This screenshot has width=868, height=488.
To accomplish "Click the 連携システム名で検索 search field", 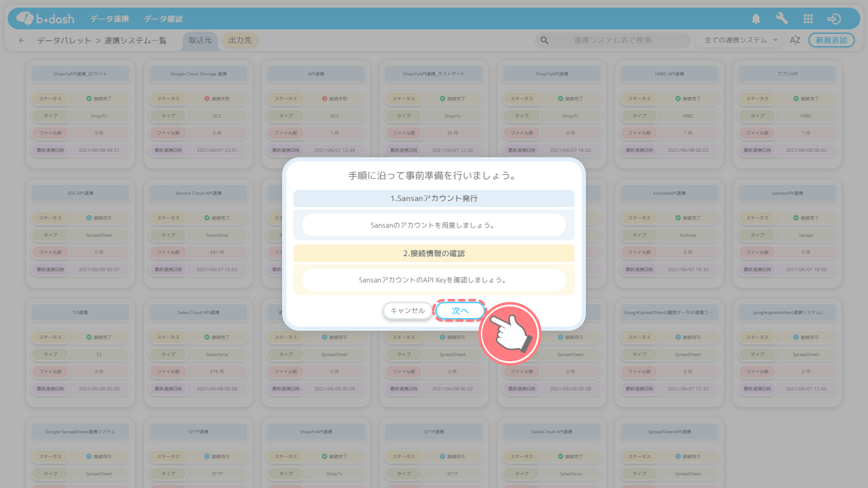I will tap(612, 40).
